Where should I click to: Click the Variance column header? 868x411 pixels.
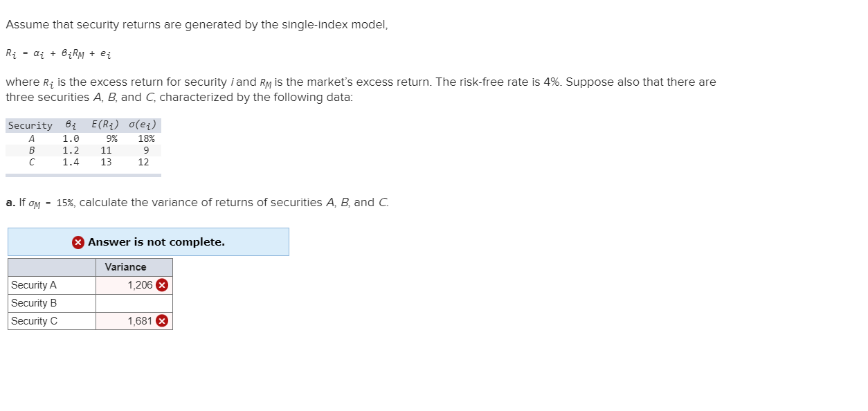[125, 267]
